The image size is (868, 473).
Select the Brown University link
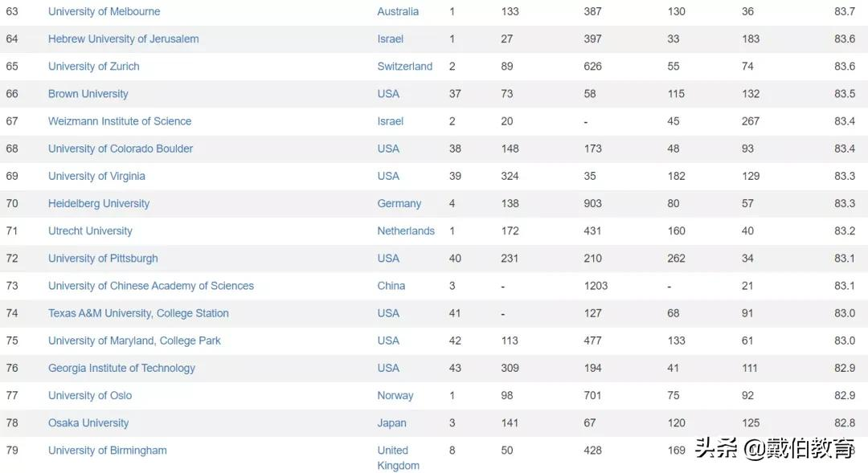pyautogui.click(x=88, y=94)
